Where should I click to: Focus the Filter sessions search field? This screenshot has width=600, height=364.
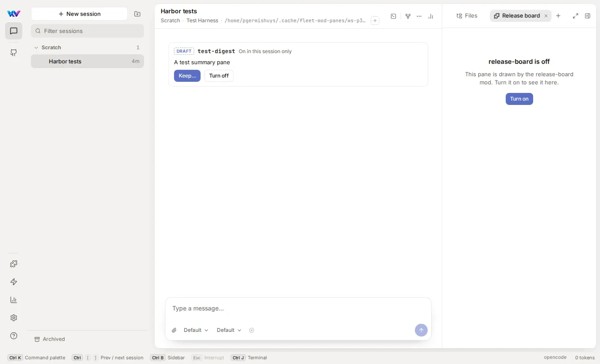point(87,31)
